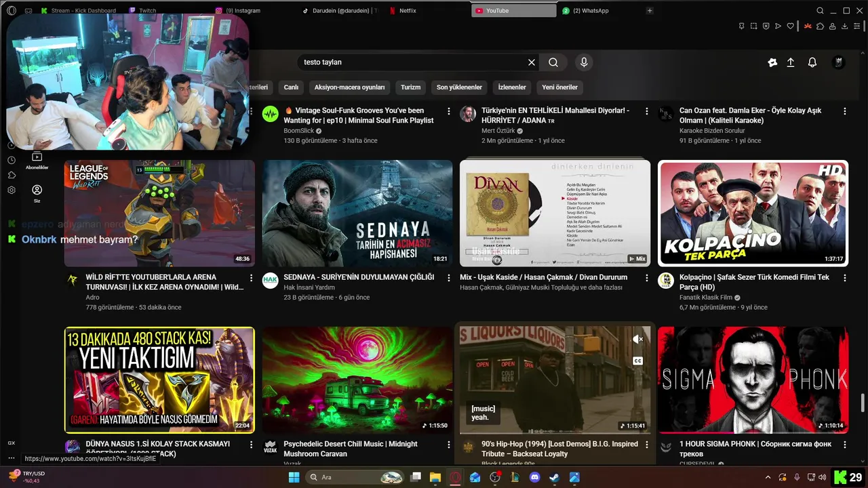Start voice search with the microphone
The width and height of the screenshot is (868, 488).
pyautogui.click(x=584, y=62)
